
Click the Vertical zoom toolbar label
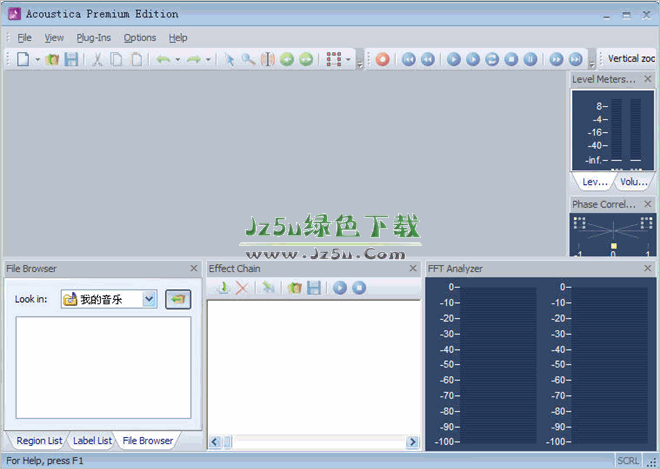point(631,59)
